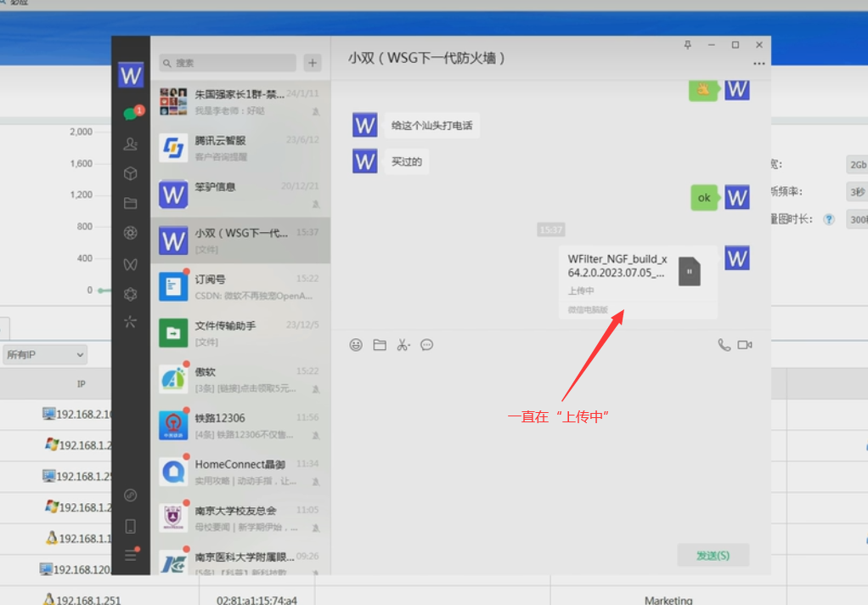Open the Favorites cube icon in sidebar
The image size is (868, 605).
click(130, 173)
